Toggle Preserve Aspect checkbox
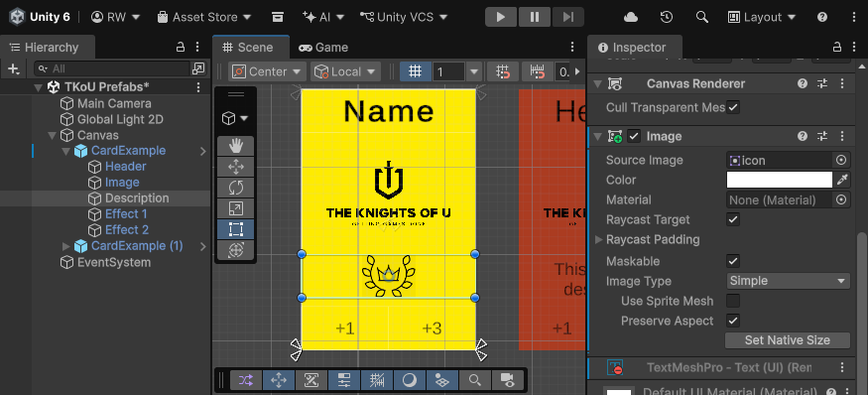This screenshot has height=395, width=868. [x=733, y=321]
